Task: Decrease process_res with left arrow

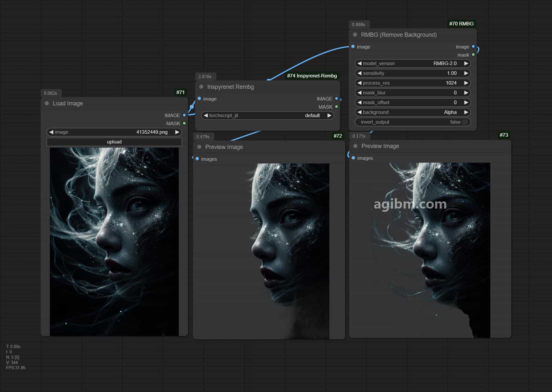Action: pos(359,83)
